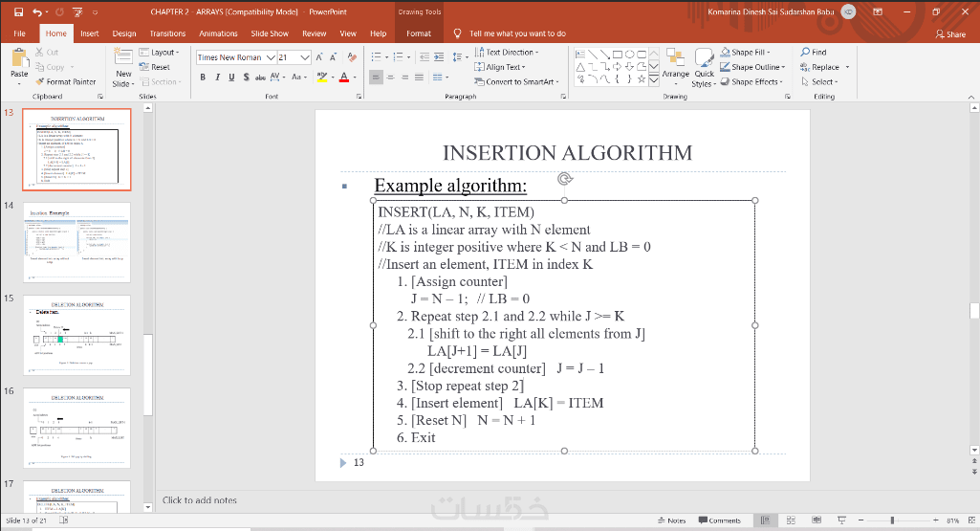Insert a New Slide
The height and width of the screenshot is (531, 980).
(123, 69)
